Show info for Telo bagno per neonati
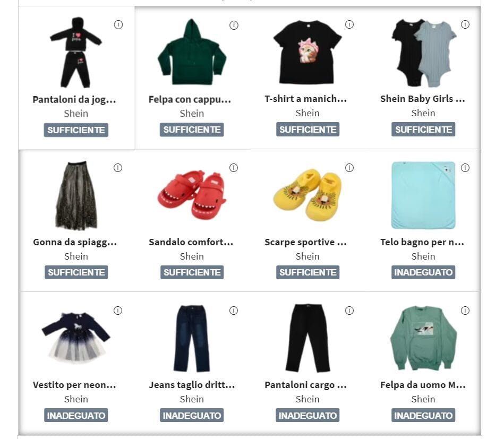Screen dimensions: 504x439 465,167
